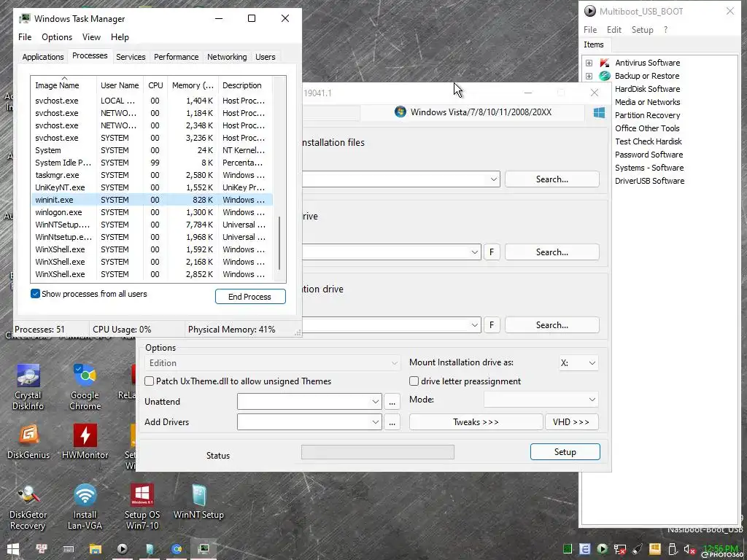Switch to Networking tab
The height and width of the screenshot is (560, 747).
coord(227,57)
